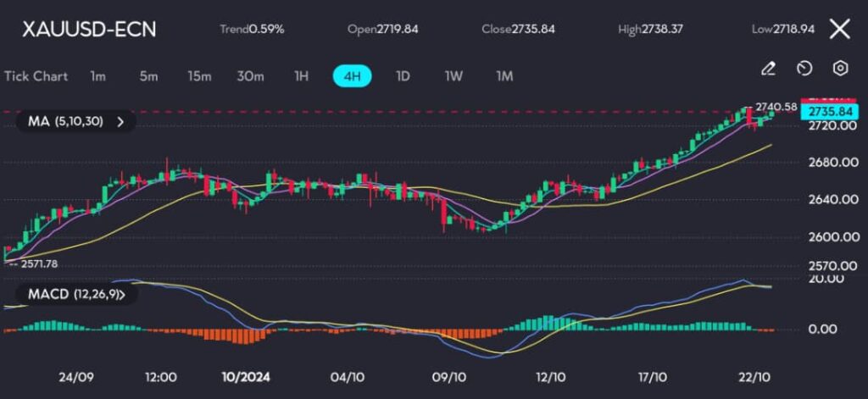Click the XAUUSD-ECN symbol title

click(89, 30)
